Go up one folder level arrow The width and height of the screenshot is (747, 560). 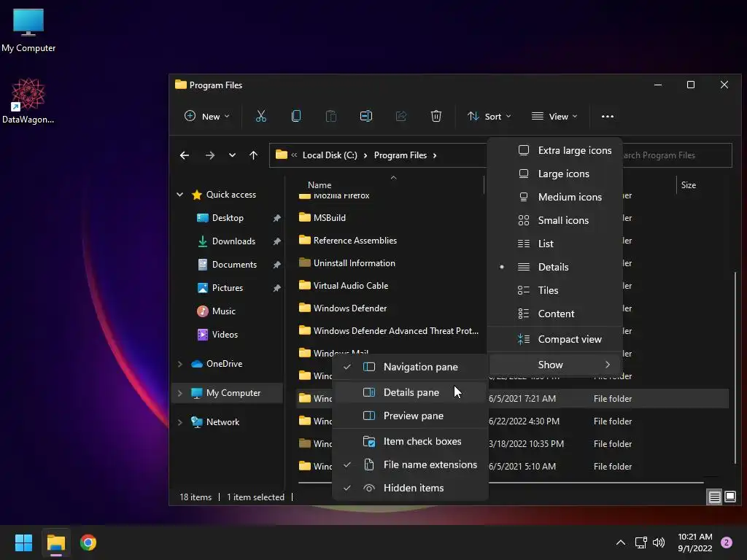tap(253, 155)
